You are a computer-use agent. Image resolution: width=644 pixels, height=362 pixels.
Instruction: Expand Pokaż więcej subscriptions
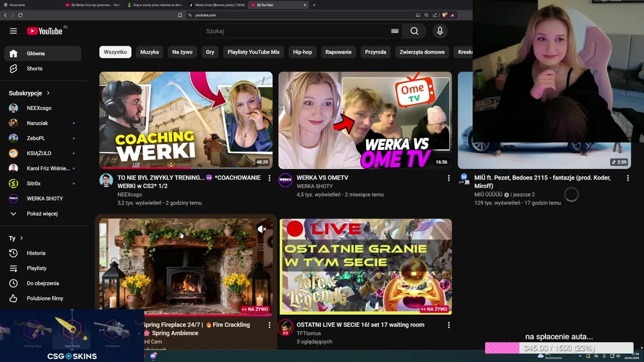click(43, 214)
